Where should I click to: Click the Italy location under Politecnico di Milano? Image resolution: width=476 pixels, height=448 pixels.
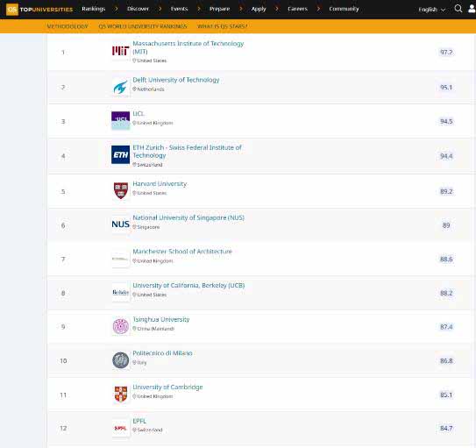(x=139, y=362)
